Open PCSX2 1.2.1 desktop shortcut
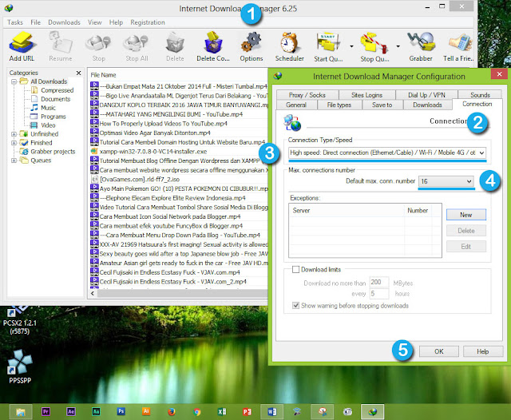The image size is (511, 420). 19,321
